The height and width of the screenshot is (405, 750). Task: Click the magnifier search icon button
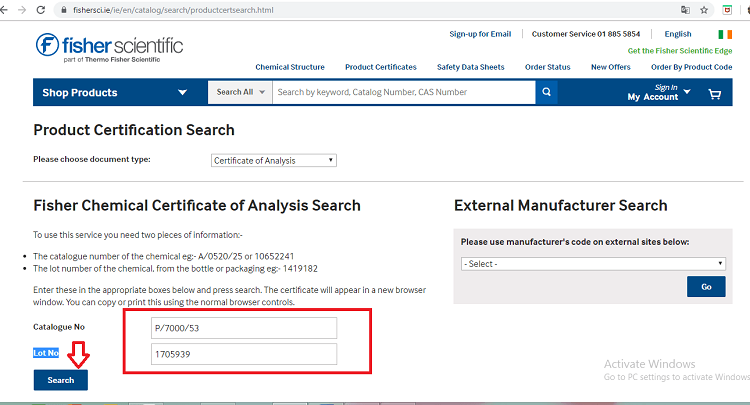point(546,92)
